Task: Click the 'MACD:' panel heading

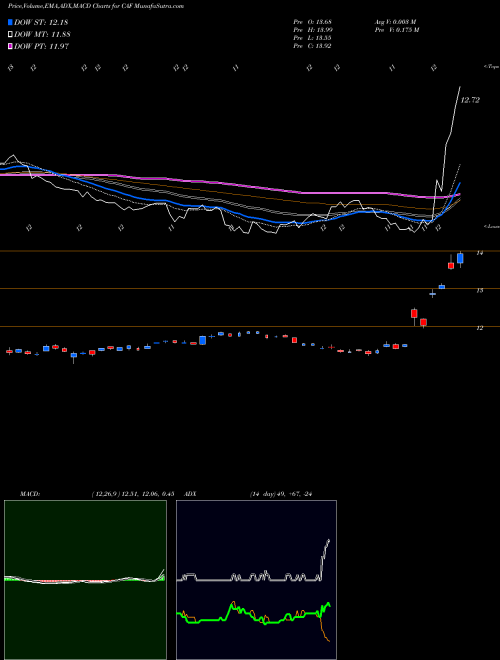Action: point(30,494)
